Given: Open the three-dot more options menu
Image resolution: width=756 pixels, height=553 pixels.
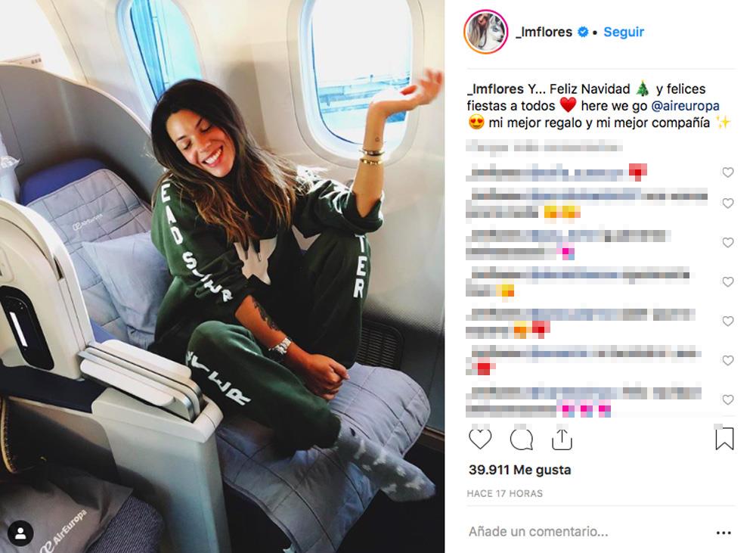Looking at the screenshot, I should click(723, 533).
